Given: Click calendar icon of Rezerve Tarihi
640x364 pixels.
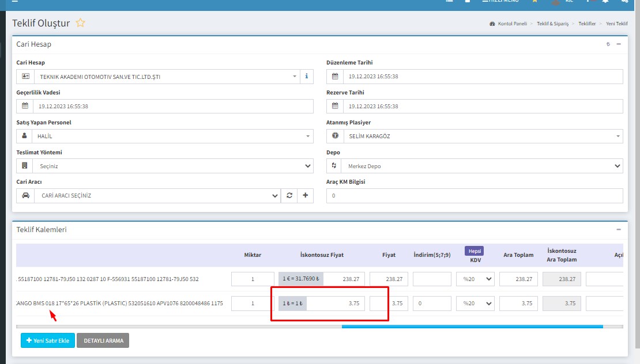Looking at the screenshot, I should pyautogui.click(x=335, y=107).
